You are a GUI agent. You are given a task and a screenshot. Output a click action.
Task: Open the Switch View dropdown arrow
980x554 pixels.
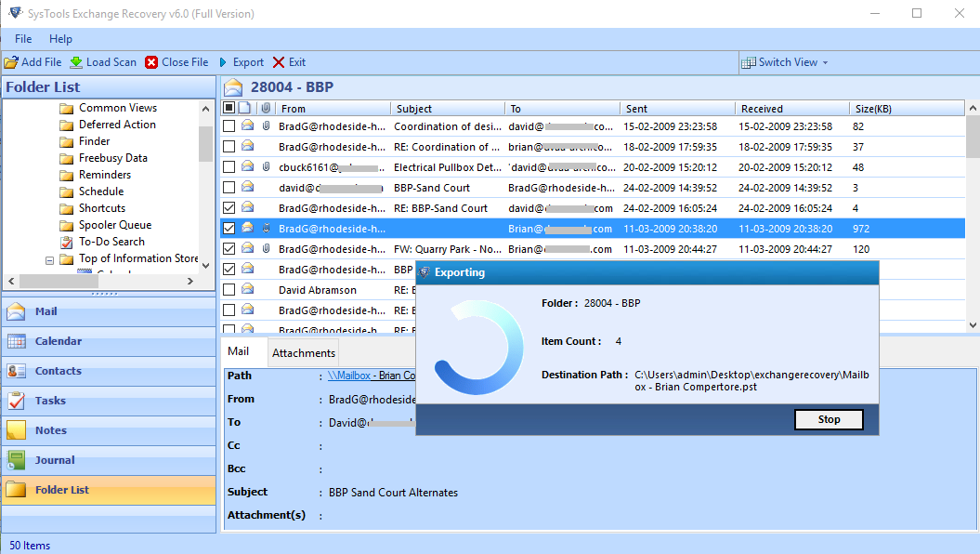(x=826, y=62)
